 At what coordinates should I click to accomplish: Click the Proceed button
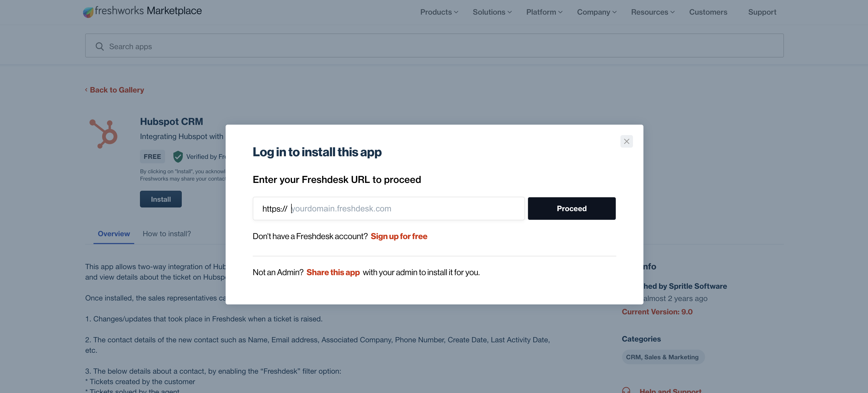coord(571,208)
